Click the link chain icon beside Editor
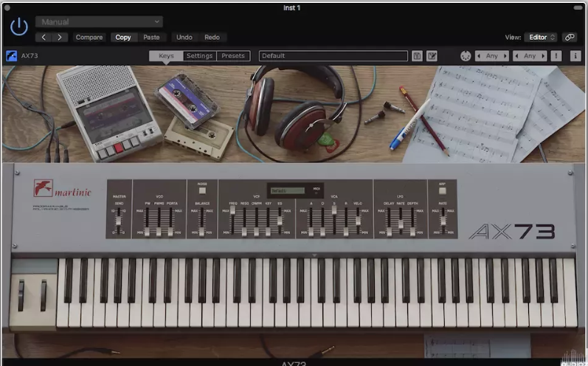 click(570, 37)
